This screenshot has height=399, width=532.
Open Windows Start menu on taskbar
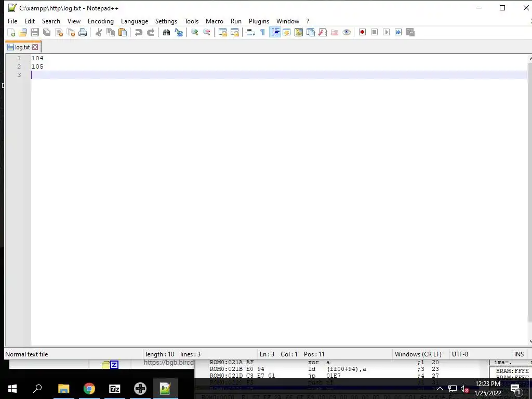pos(12,389)
